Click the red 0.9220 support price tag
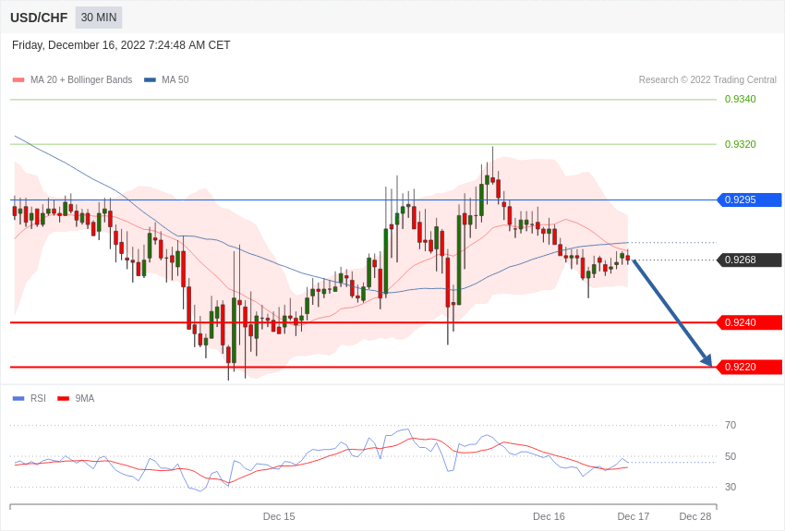 click(750, 367)
